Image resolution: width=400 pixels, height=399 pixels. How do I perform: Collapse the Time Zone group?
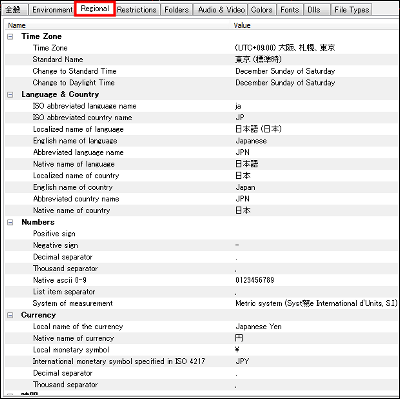pyautogui.click(x=10, y=37)
